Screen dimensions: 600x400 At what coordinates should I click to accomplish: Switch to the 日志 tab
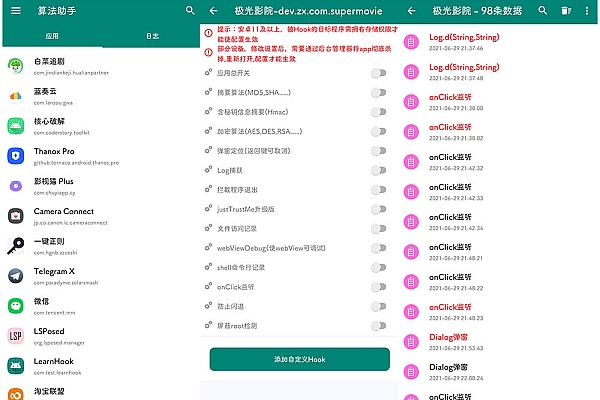click(x=152, y=36)
